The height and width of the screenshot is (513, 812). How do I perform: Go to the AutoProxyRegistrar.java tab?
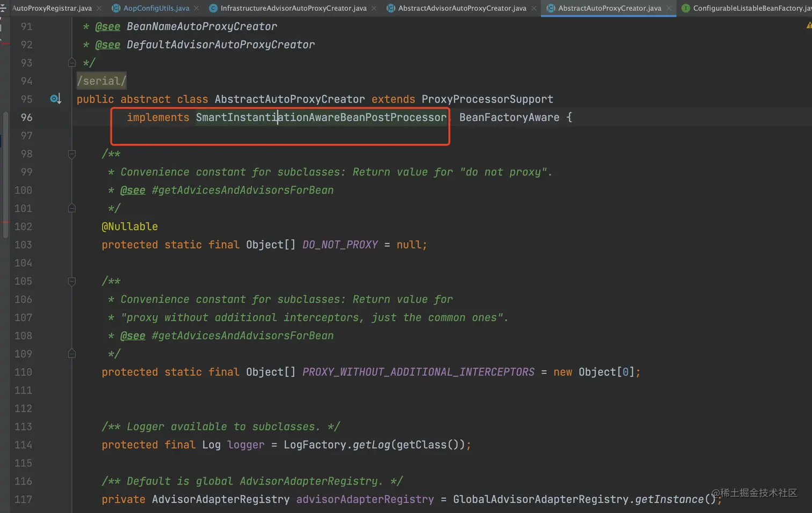52,8
